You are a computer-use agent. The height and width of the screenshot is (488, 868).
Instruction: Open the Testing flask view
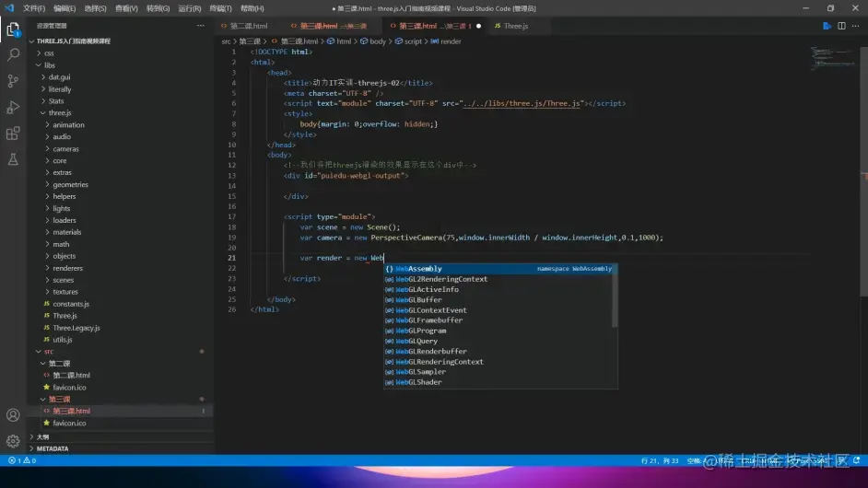pyautogui.click(x=13, y=159)
